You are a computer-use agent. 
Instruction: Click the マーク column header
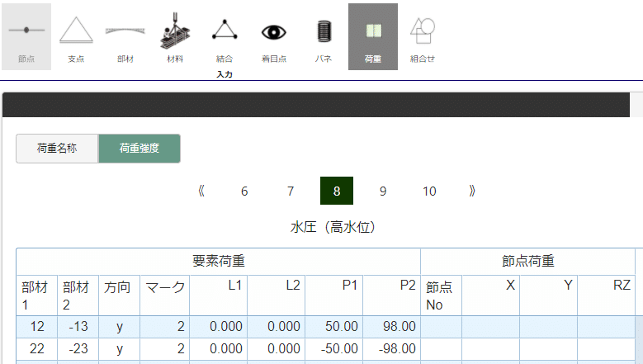pyautogui.click(x=165, y=295)
